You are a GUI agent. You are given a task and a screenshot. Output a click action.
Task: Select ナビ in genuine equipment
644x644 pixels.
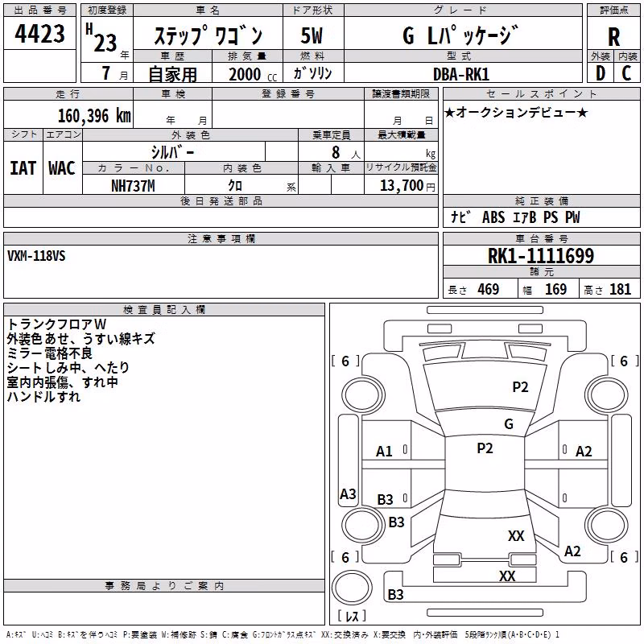459,217
